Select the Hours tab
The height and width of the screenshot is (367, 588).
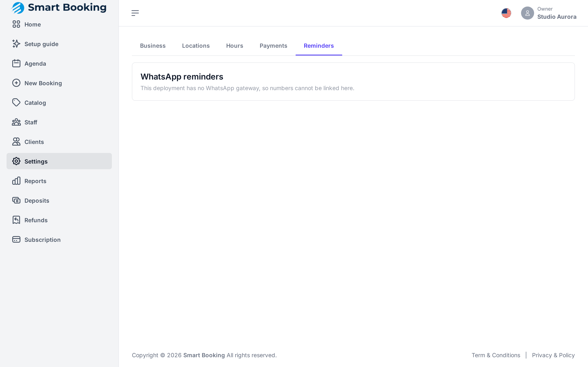(x=234, y=46)
